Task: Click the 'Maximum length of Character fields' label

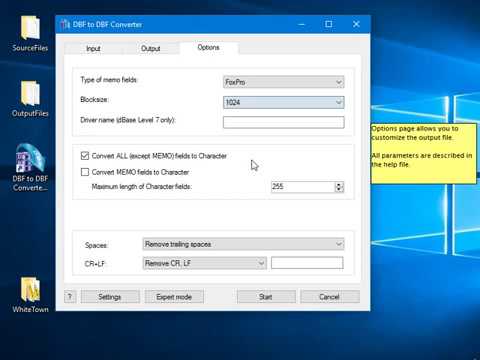Action: [142, 187]
